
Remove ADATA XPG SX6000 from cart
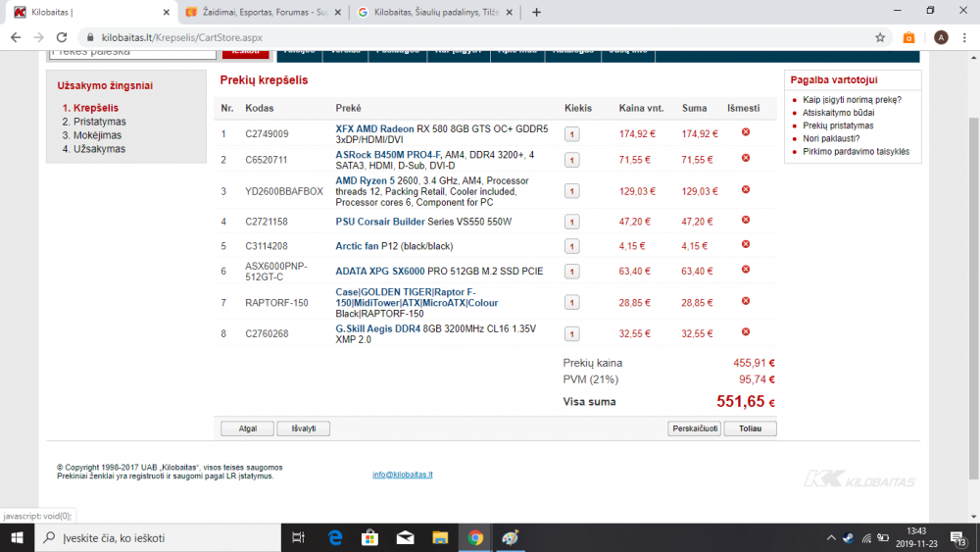pos(746,270)
